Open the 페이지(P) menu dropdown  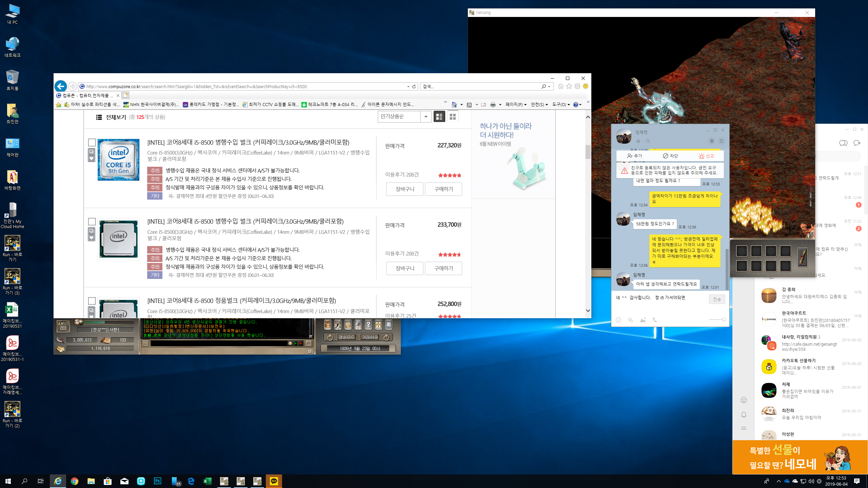(516, 105)
